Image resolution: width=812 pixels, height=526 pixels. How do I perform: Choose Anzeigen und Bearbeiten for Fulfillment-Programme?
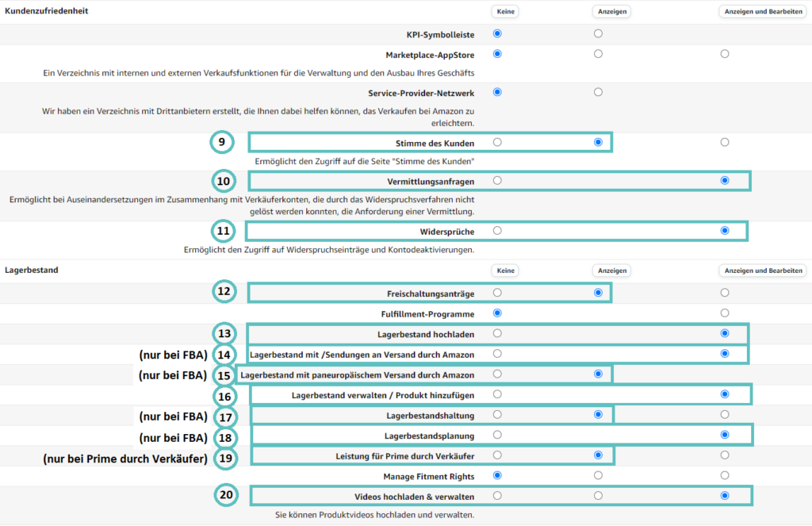[725, 313]
